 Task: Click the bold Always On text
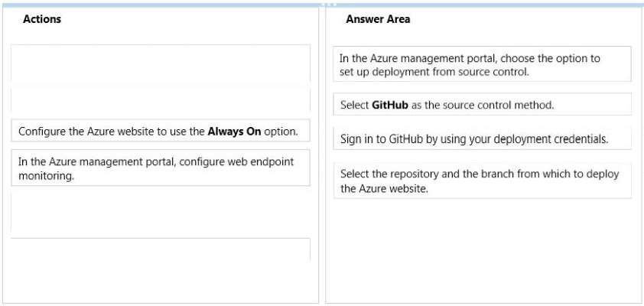click(235, 132)
